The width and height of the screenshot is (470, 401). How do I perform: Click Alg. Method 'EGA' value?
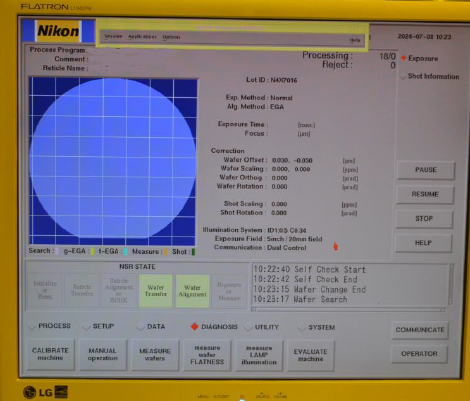(x=277, y=107)
